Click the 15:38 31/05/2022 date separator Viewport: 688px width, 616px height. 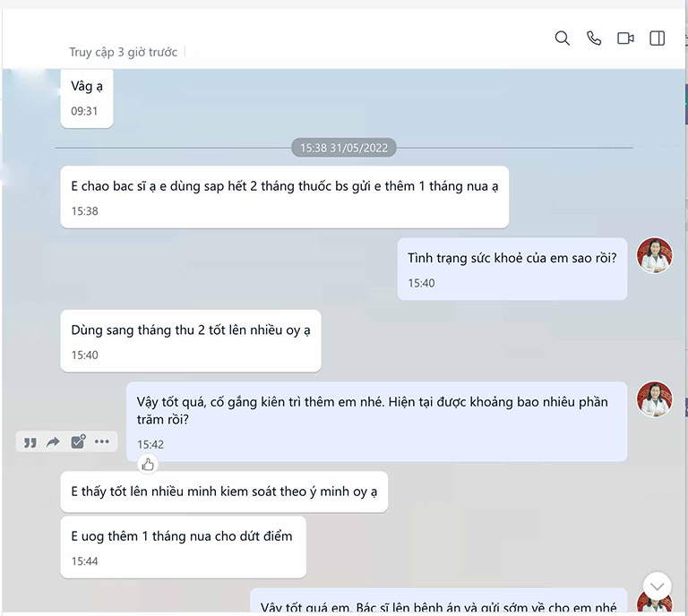[x=344, y=148]
